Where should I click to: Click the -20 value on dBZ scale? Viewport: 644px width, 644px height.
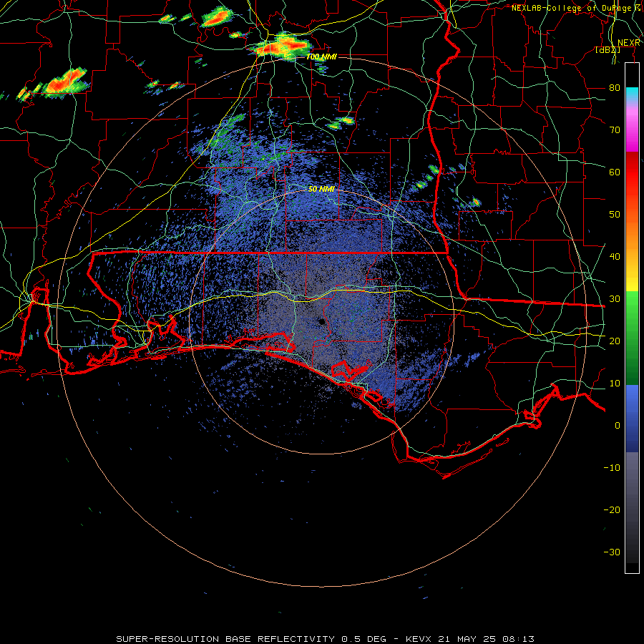612,510
